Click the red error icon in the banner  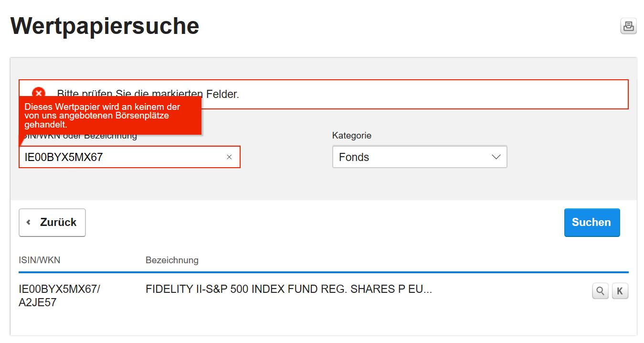[x=39, y=92]
